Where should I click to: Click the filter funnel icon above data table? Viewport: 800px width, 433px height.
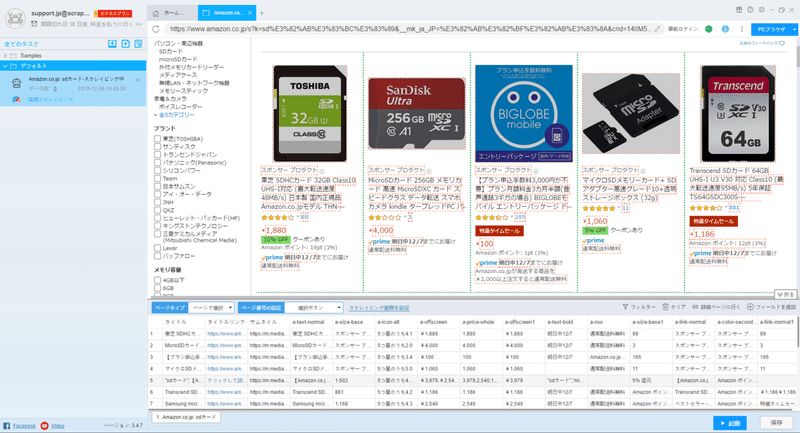tap(625, 307)
